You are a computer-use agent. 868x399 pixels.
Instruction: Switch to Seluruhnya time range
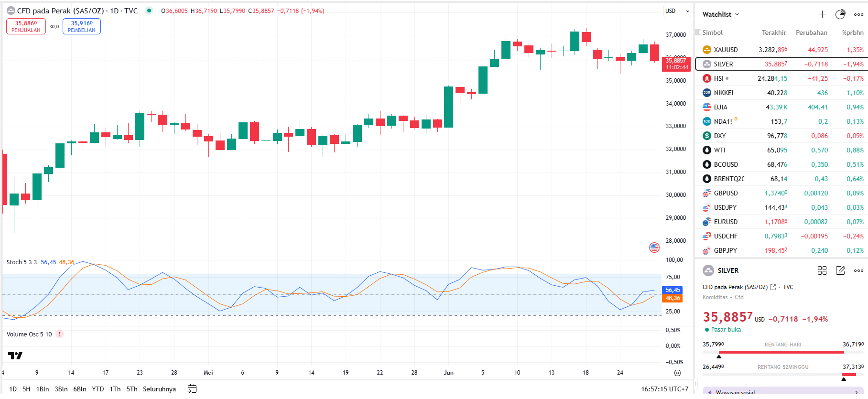[159, 389]
